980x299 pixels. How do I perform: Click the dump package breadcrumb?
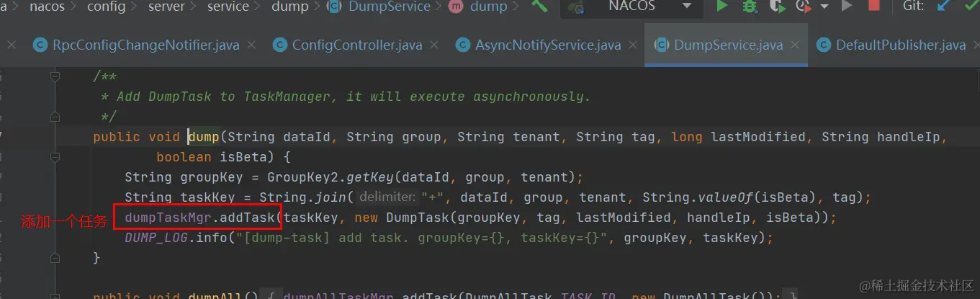coord(289,6)
